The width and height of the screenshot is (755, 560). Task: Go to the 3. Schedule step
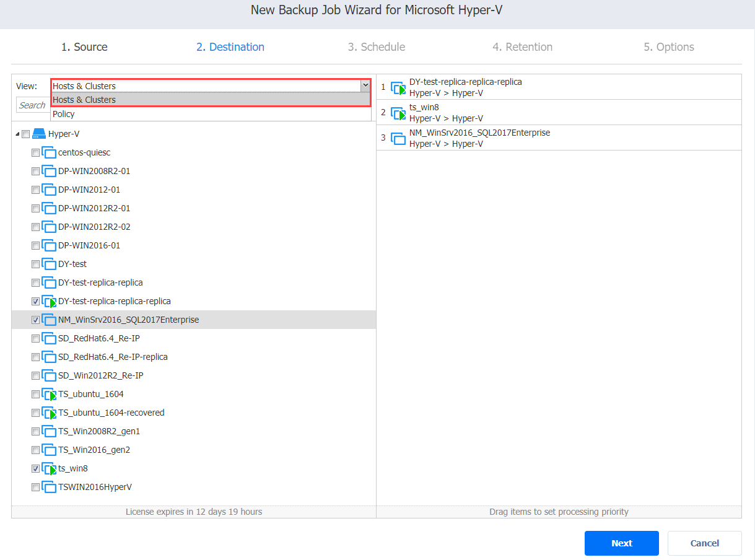(377, 47)
